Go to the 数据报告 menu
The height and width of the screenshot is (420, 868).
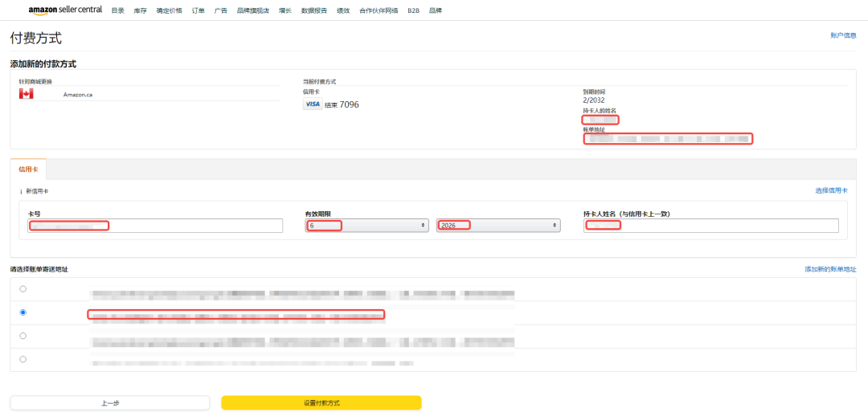pyautogui.click(x=313, y=10)
